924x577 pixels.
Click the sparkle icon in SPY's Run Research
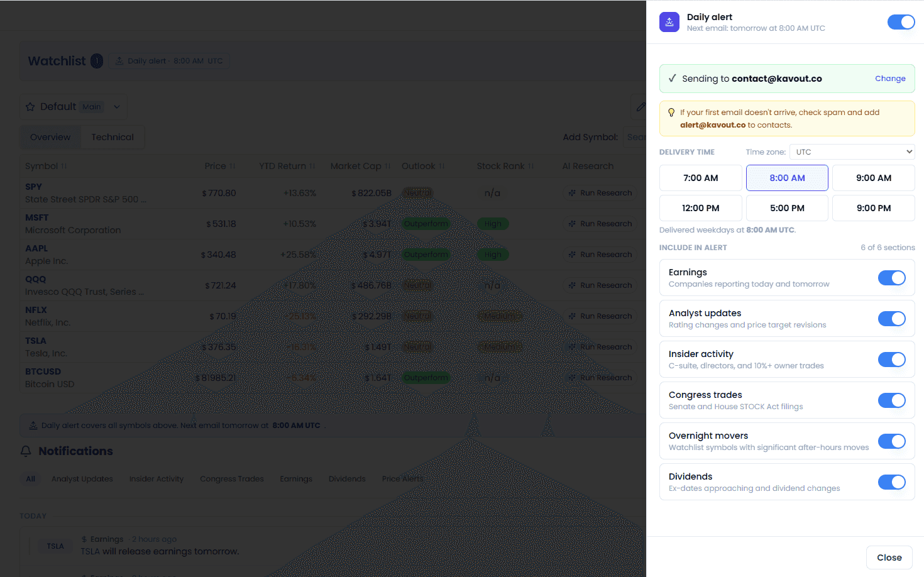[x=572, y=193]
